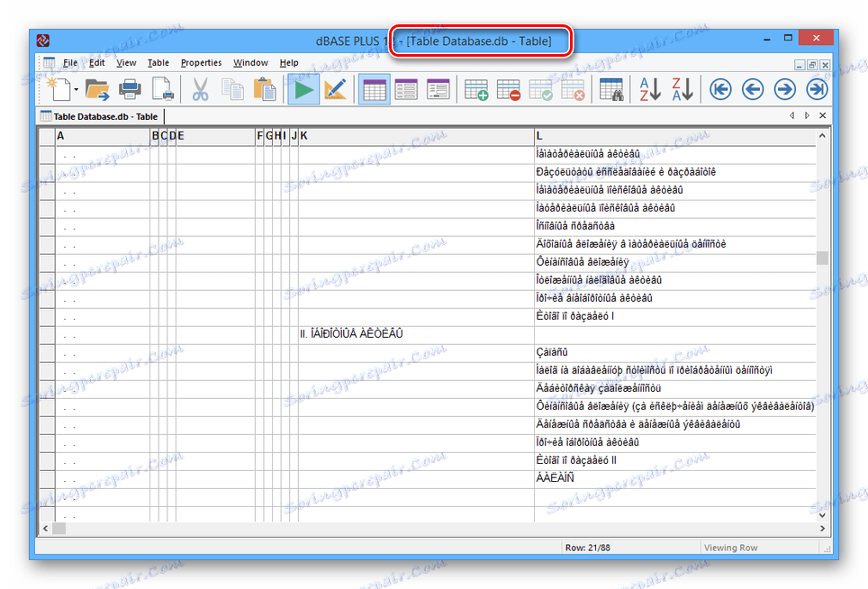Click 'Viewing Row' status bar text
The height and width of the screenshot is (589, 868).
(731, 548)
